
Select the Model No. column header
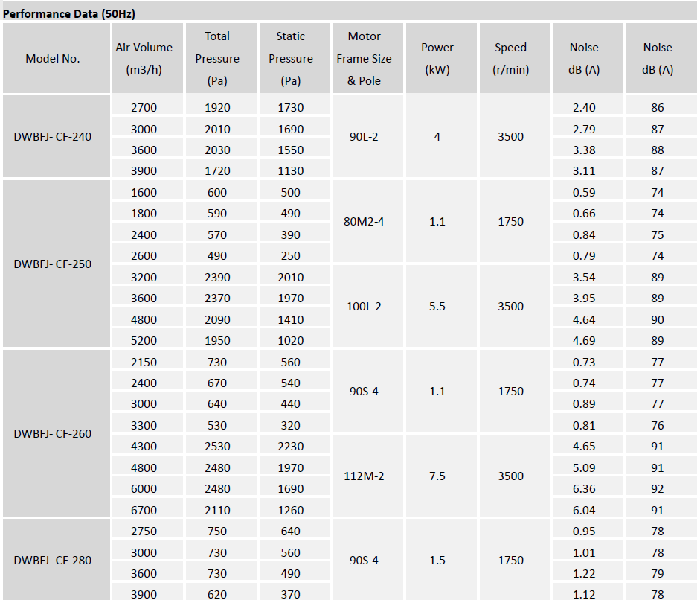(53, 59)
